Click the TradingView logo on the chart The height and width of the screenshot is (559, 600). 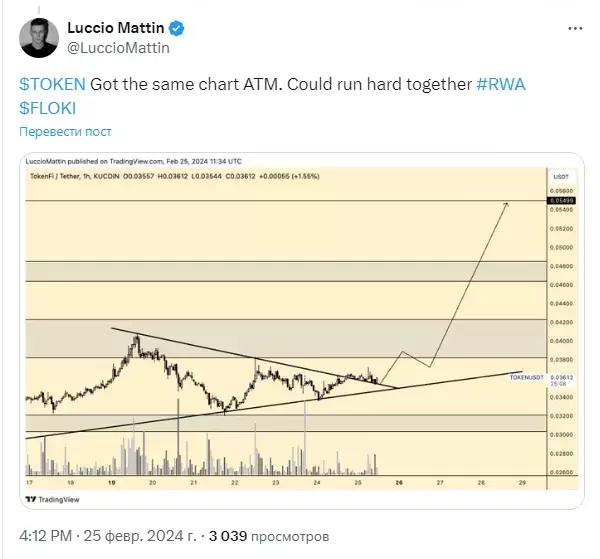point(52,499)
